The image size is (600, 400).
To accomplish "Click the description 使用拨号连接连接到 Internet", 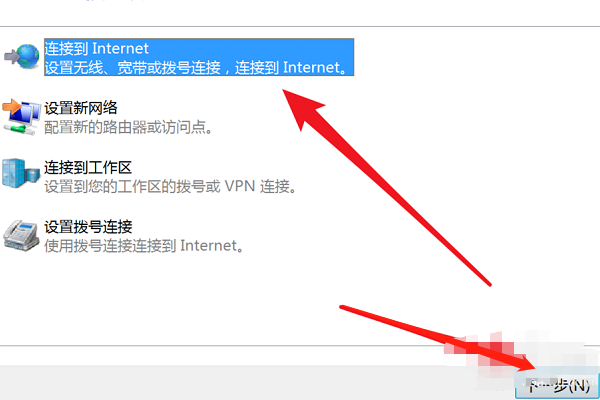I will [x=144, y=246].
